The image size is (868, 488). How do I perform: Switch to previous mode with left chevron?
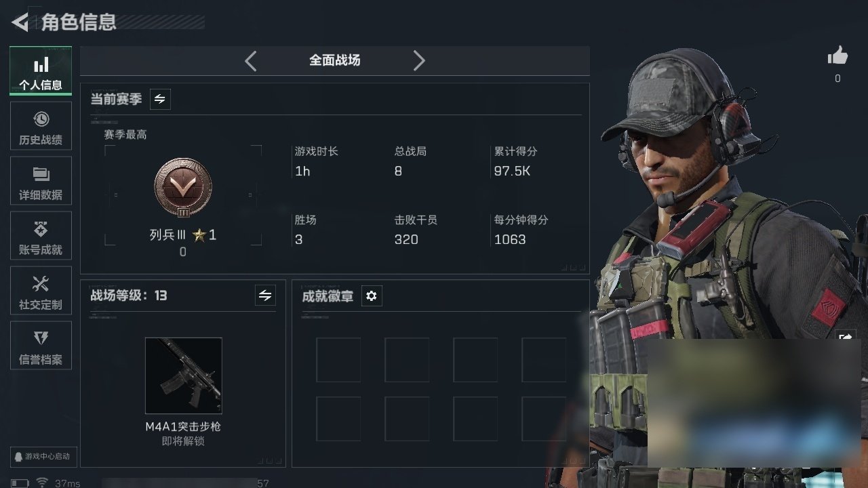(x=250, y=61)
